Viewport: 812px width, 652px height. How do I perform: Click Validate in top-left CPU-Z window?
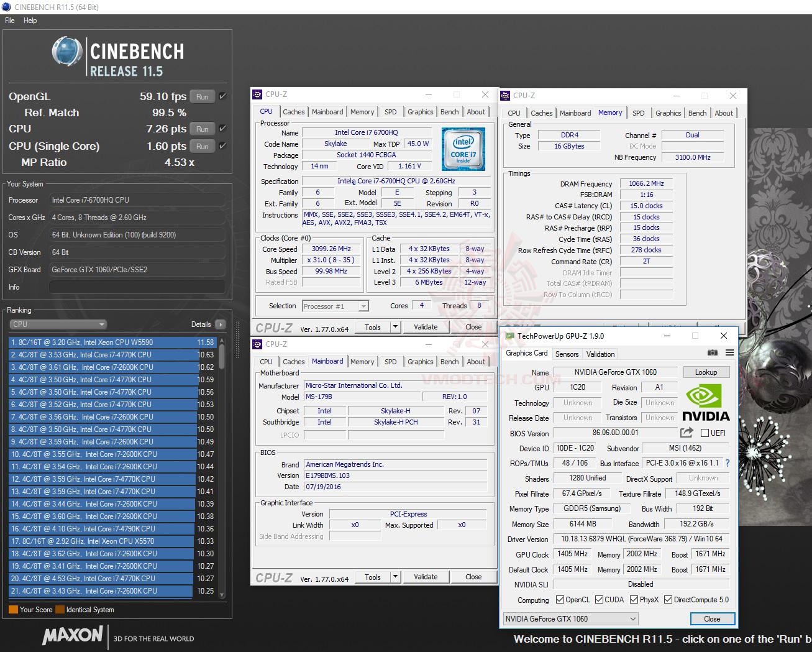point(426,327)
